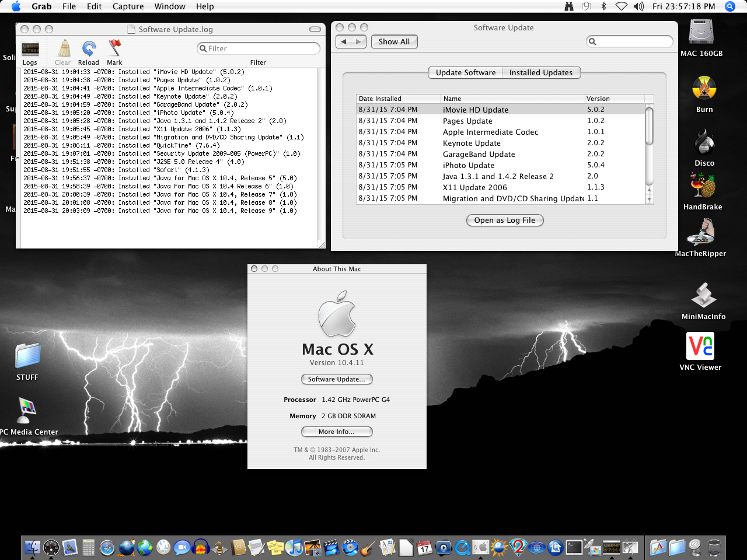This screenshot has height=560, width=747.
Task: Launch QuickTime Player from the Dock
Action: (x=462, y=547)
